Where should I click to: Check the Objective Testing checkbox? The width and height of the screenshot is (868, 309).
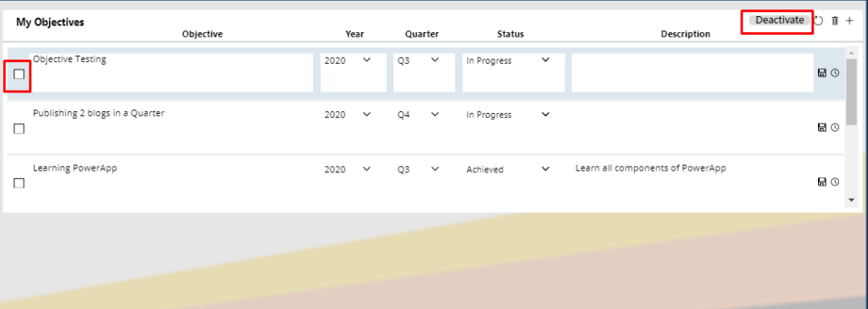(x=19, y=74)
